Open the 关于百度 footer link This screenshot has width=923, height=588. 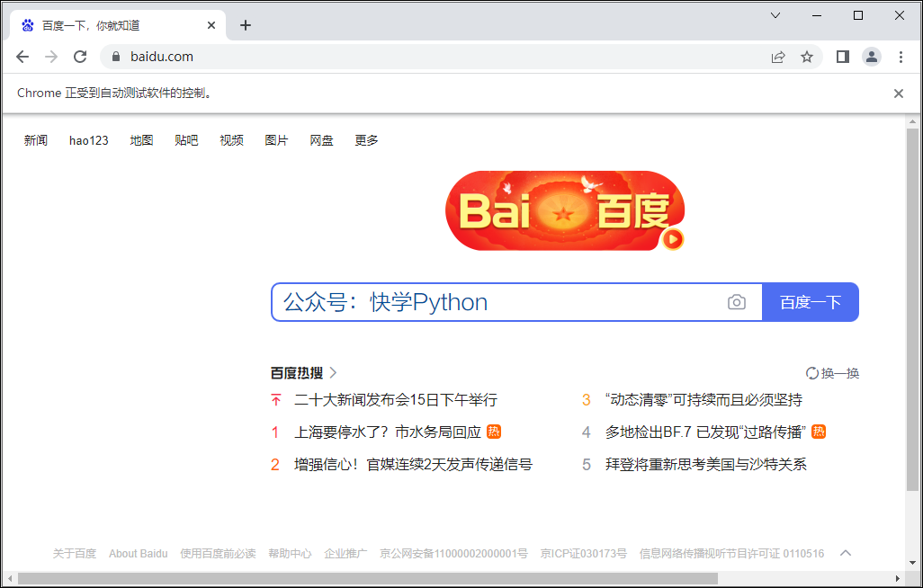74,553
